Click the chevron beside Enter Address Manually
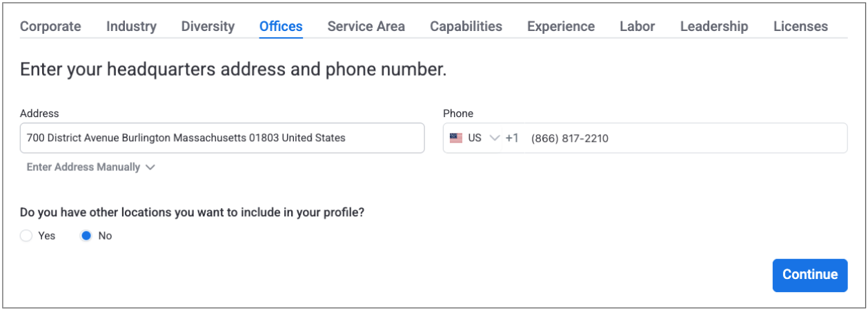Image resolution: width=868 pixels, height=310 pixels. [150, 167]
